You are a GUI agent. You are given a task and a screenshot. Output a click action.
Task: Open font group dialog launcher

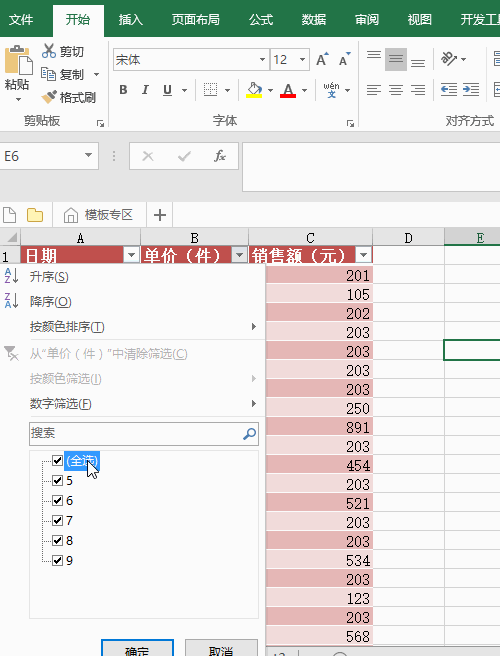click(350, 123)
